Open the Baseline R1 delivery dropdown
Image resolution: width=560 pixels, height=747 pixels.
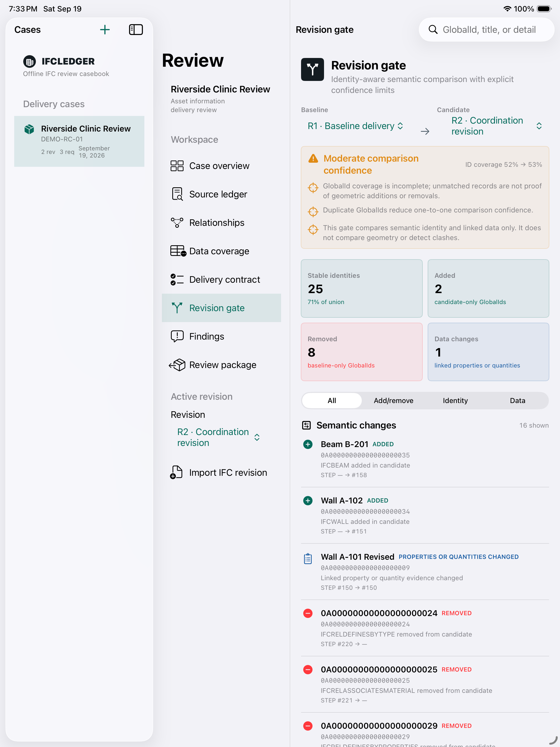(355, 126)
